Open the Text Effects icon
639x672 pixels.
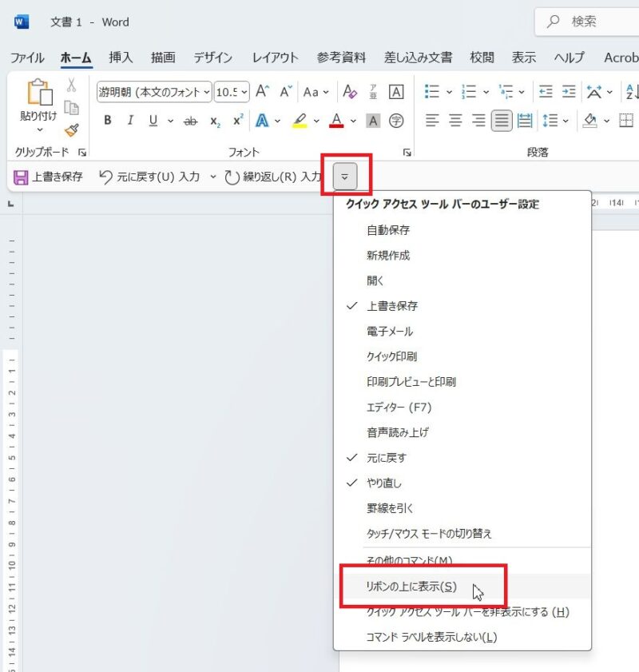click(263, 121)
